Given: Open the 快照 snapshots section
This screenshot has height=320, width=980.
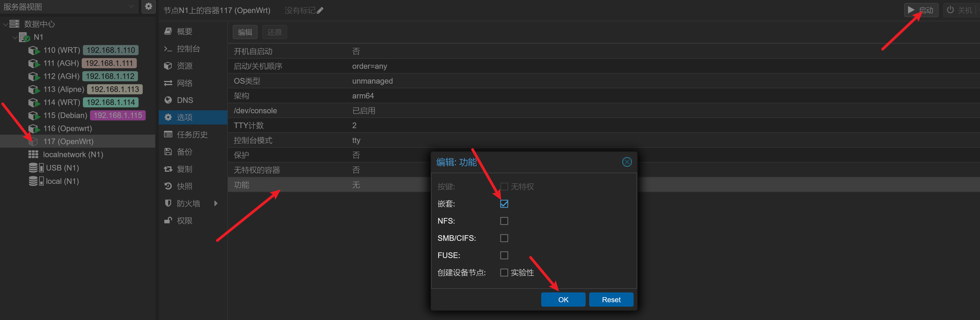Looking at the screenshot, I should point(184,186).
